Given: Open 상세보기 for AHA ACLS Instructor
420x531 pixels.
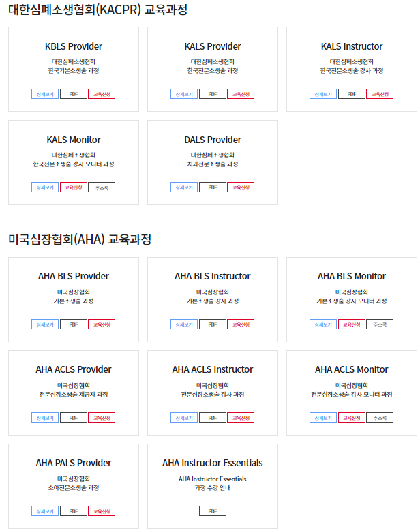Looking at the screenshot, I should pos(184,418).
